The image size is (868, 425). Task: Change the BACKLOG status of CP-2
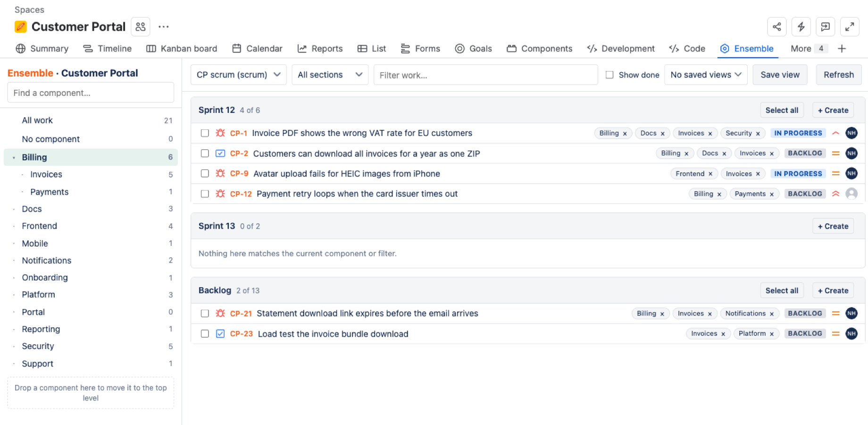point(805,153)
